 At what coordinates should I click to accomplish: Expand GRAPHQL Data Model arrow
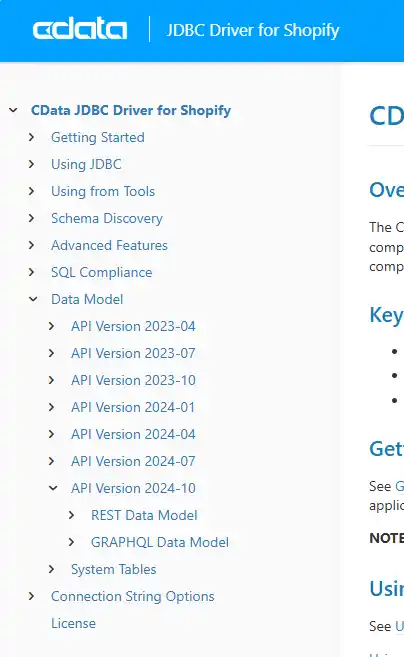coord(72,542)
